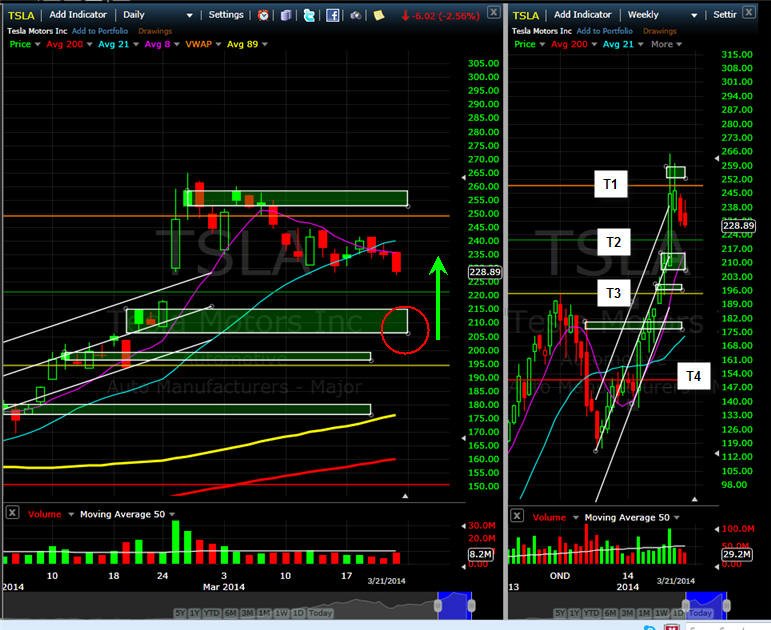771x630 pixels.
Task: Click Add to Portfolio link in Daily chart
Action: coord(100,31)
